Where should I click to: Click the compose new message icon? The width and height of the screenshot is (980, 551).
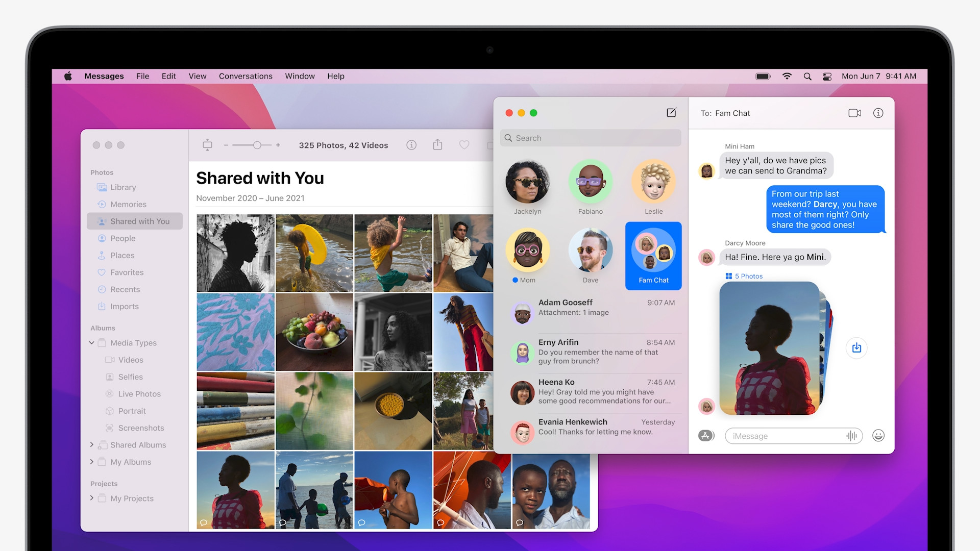point(671,113)
